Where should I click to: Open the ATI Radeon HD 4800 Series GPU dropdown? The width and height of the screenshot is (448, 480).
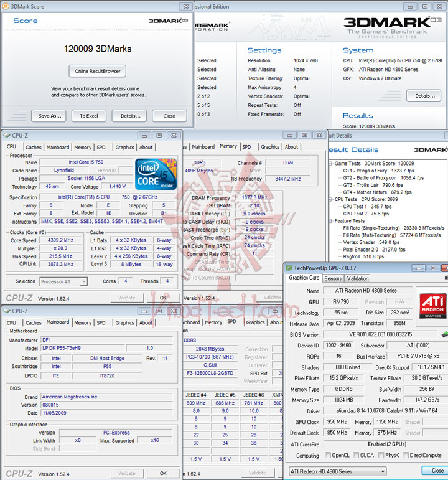click(337, 471)
